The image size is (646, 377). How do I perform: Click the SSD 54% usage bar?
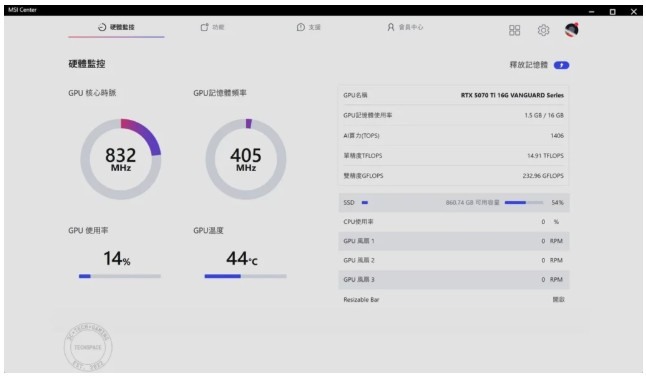[x=524, y=202]
